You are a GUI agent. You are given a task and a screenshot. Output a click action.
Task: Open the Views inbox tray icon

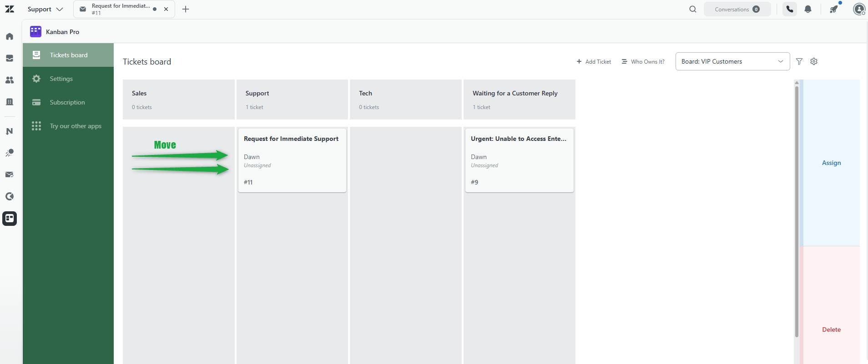[x=10, y=58]
